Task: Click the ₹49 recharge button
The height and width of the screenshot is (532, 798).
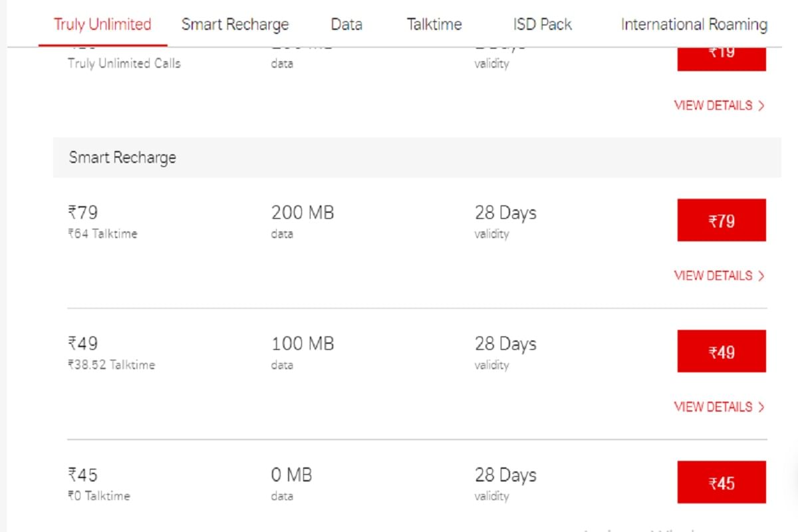Action: pos(722,351)
